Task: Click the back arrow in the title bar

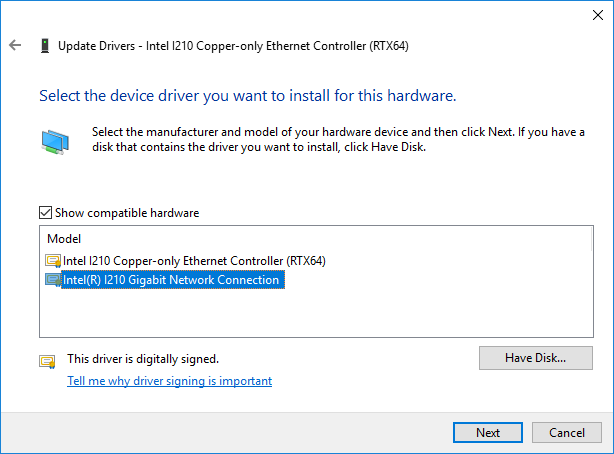Action: coord(15,45)
